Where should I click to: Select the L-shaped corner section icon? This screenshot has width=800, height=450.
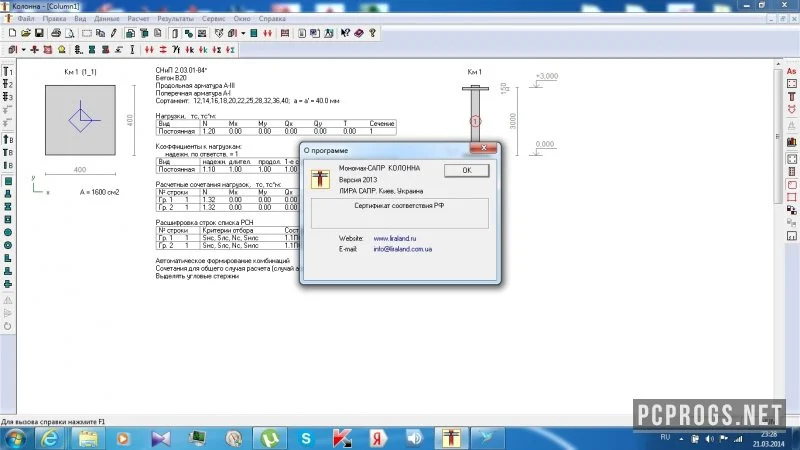[x=8, y=258]
